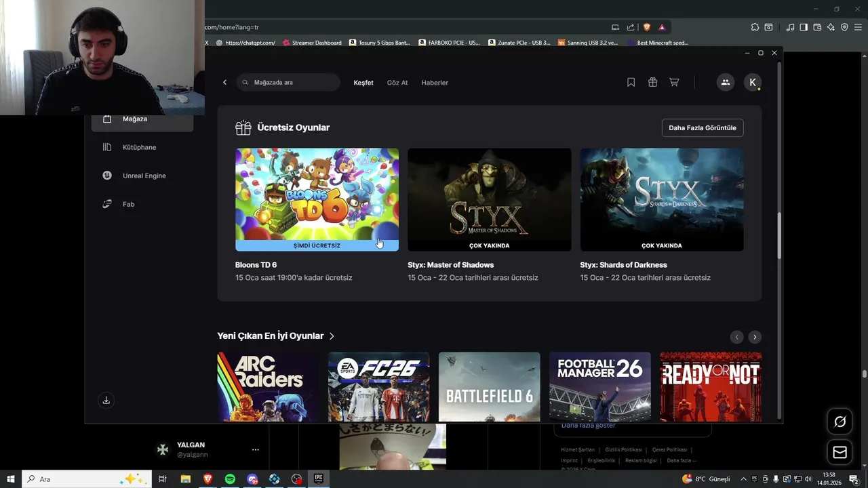Click the Grok icon in the browser window
This screenshot has height=488, width=868.
840,422
